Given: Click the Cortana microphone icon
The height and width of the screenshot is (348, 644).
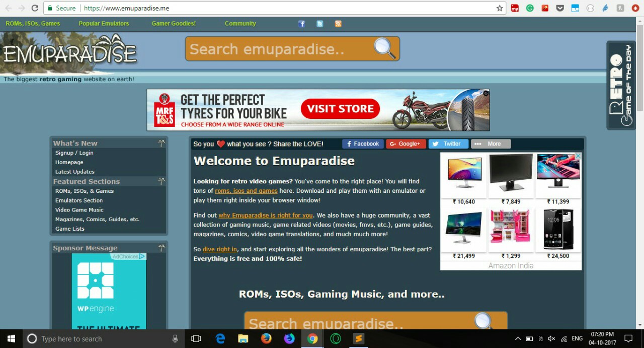Looking at the screenshot, I should 175,338.
